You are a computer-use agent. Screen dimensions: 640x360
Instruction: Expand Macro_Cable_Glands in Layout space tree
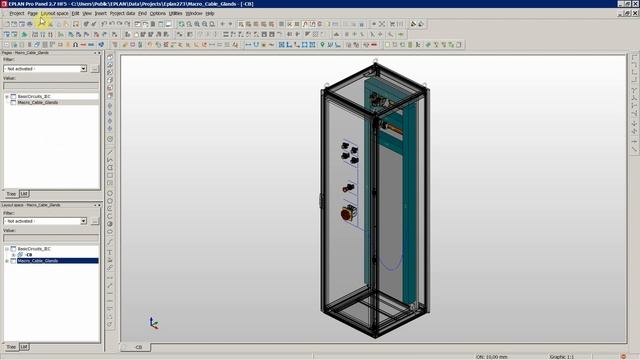(7, 261)
